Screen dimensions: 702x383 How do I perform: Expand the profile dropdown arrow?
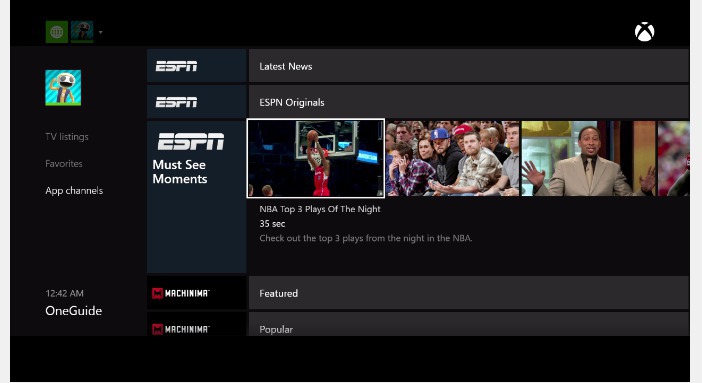click(x=100, y=32)
